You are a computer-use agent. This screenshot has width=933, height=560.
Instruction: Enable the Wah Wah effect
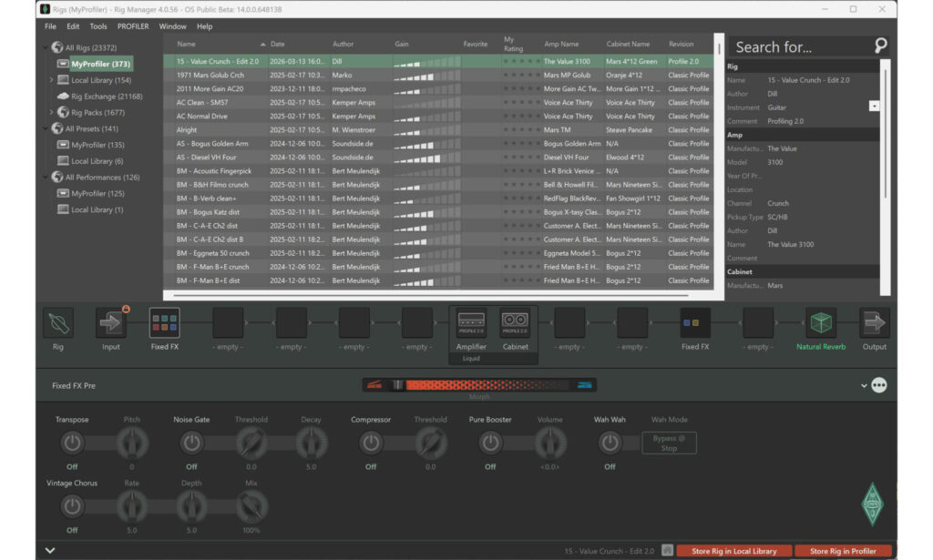(610, 443)
